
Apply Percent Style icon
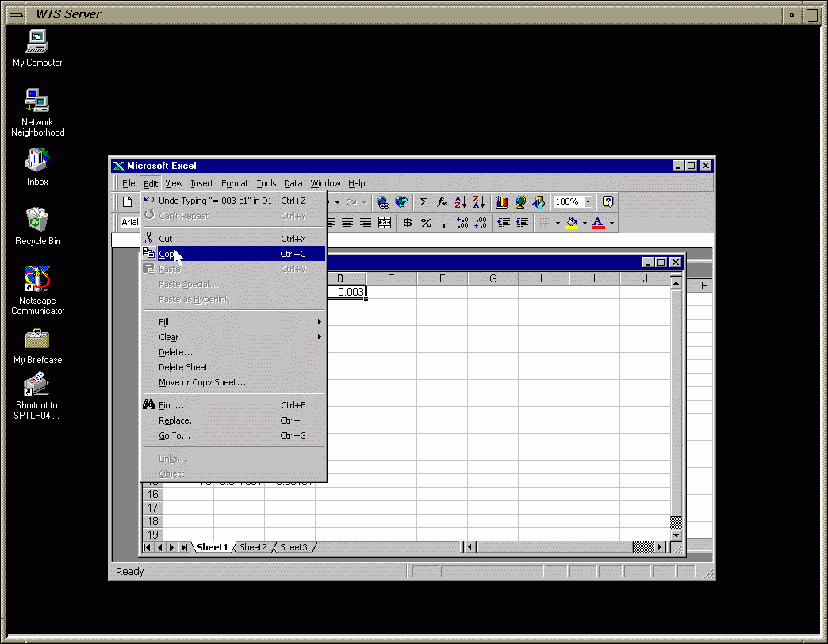point(426,223)
